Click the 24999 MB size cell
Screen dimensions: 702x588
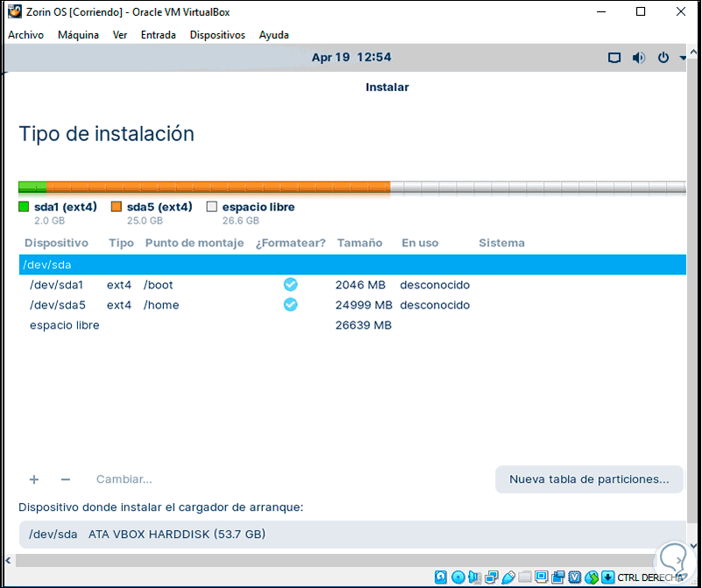(x=364, y=305)
